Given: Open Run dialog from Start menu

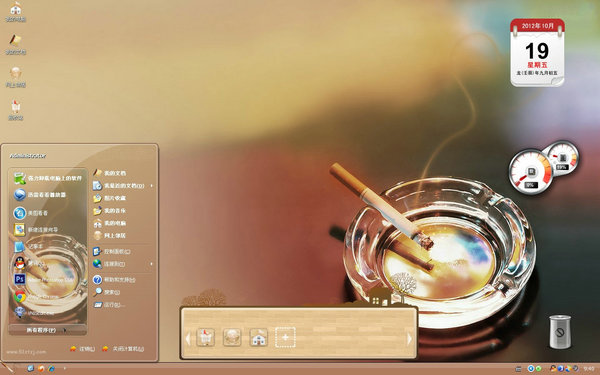Looking at the screenshot, I should (x=109, y=305).
